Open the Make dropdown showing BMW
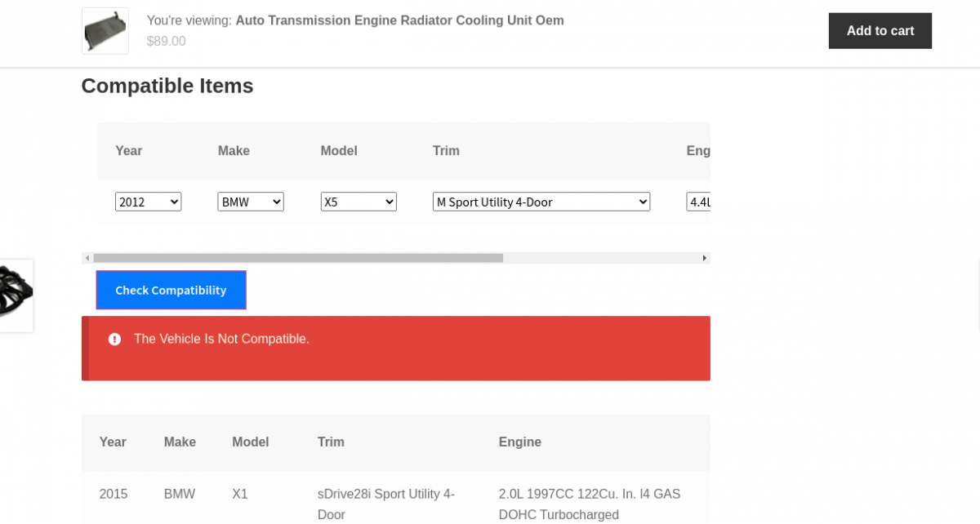This screenshot has width=980, height=524. pos(251,202)
